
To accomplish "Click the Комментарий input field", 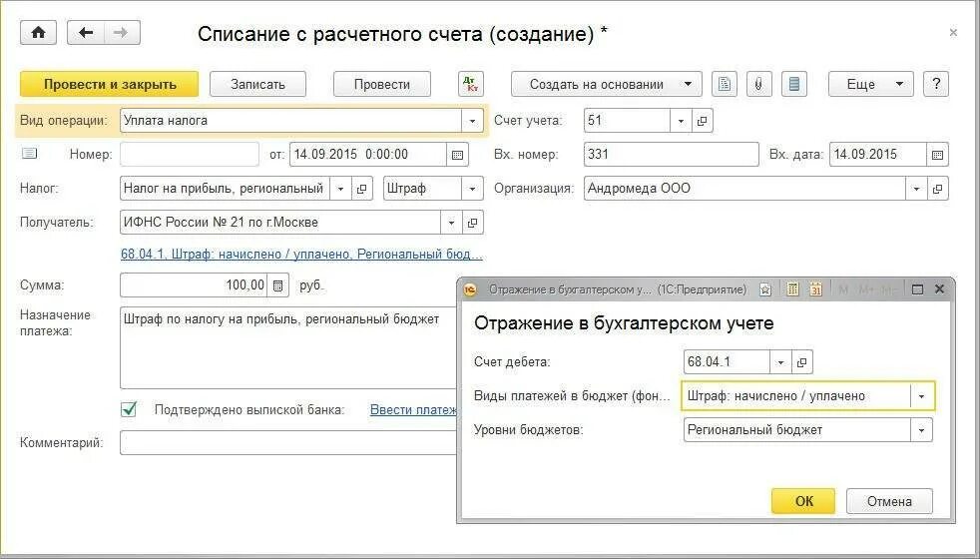I will click(x=288, y=442).
